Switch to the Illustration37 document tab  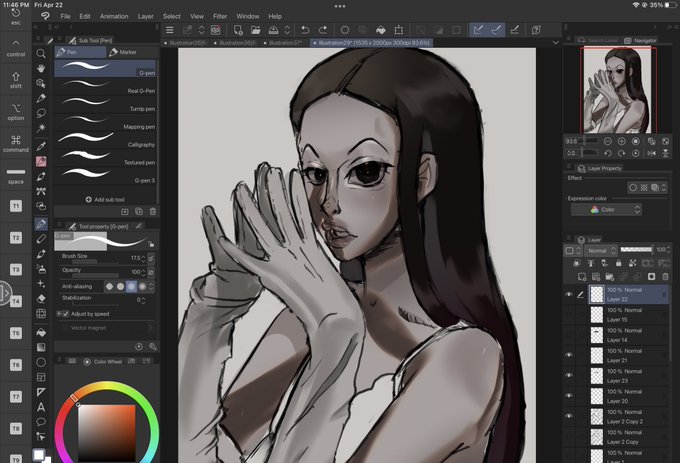(283, 43)
